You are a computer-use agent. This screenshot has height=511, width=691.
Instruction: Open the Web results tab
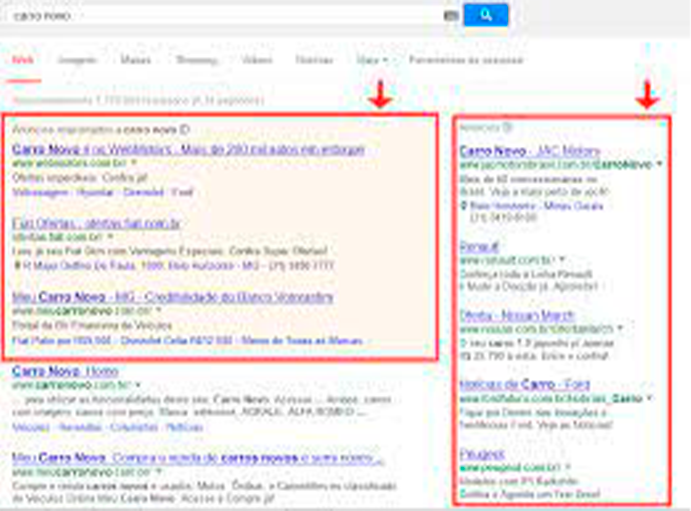pos(22,60)
